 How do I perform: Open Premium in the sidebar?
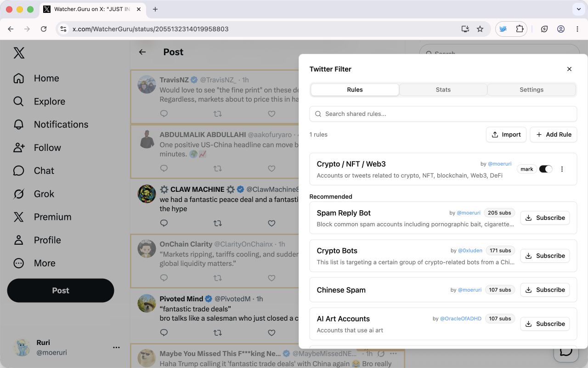tap(42, 217)
